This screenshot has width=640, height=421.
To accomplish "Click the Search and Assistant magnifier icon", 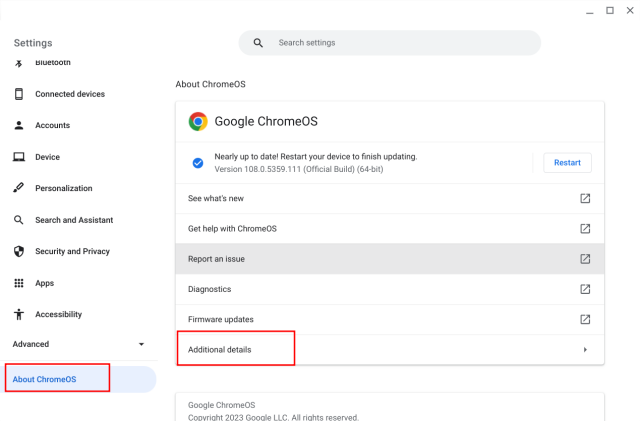I will [18, 220].
